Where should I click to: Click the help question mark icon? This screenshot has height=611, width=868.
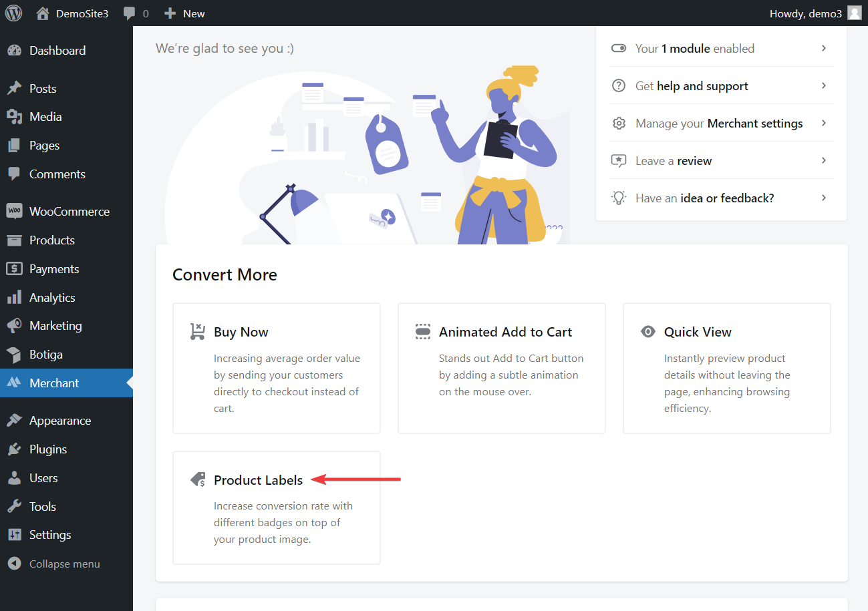tap(619, 86)
